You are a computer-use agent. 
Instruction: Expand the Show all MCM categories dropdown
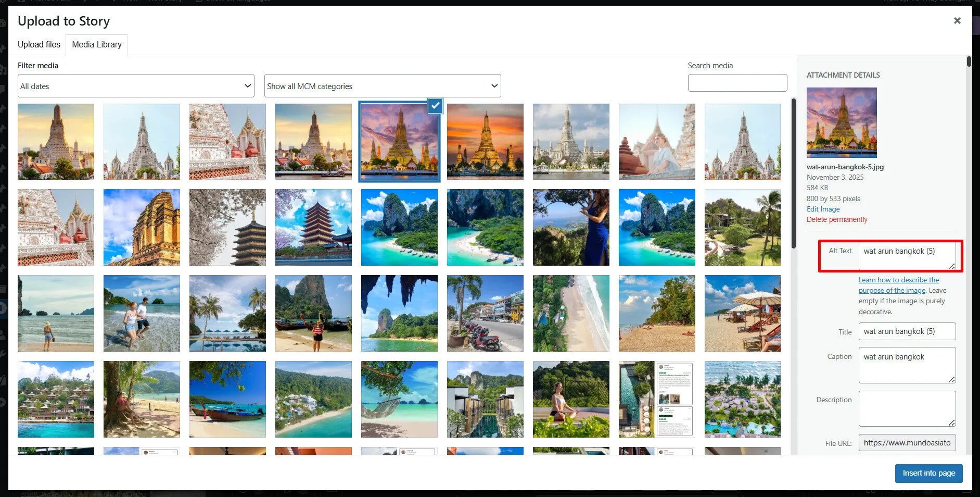(x=382, y=86)
